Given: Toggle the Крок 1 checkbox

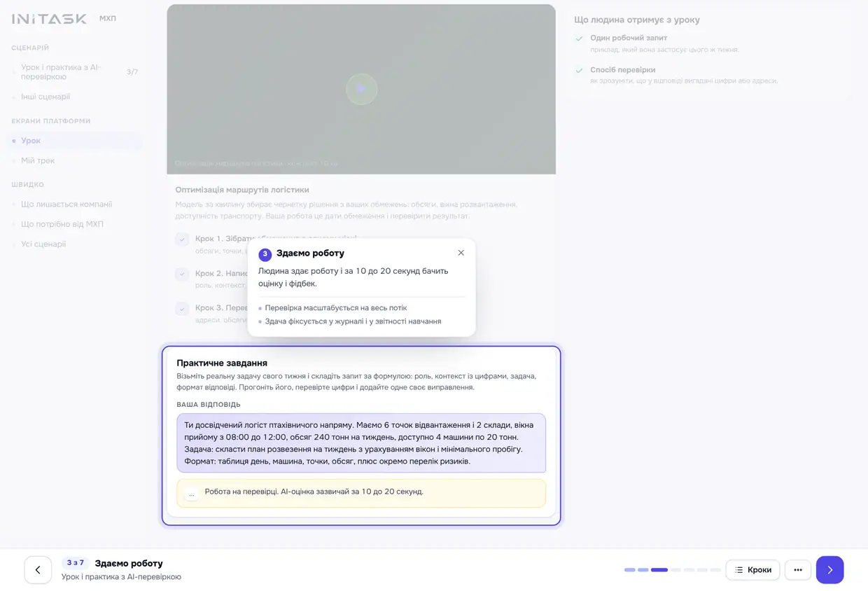Looking at the screenshot, I should coord(182,239).
